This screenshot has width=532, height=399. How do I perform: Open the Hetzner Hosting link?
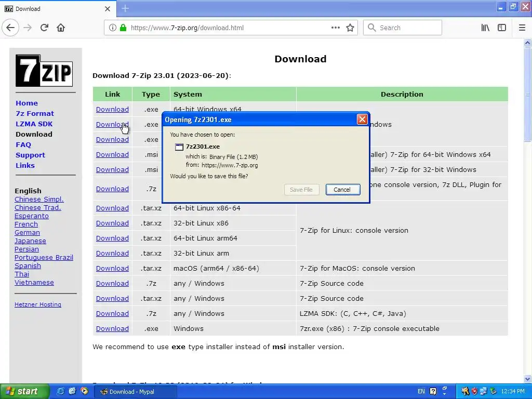tap(38, 304)
